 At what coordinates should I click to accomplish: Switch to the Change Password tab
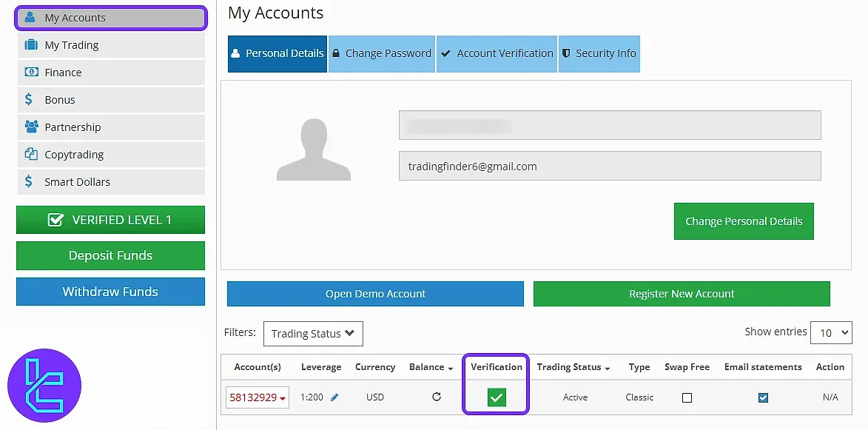point(382,53)
